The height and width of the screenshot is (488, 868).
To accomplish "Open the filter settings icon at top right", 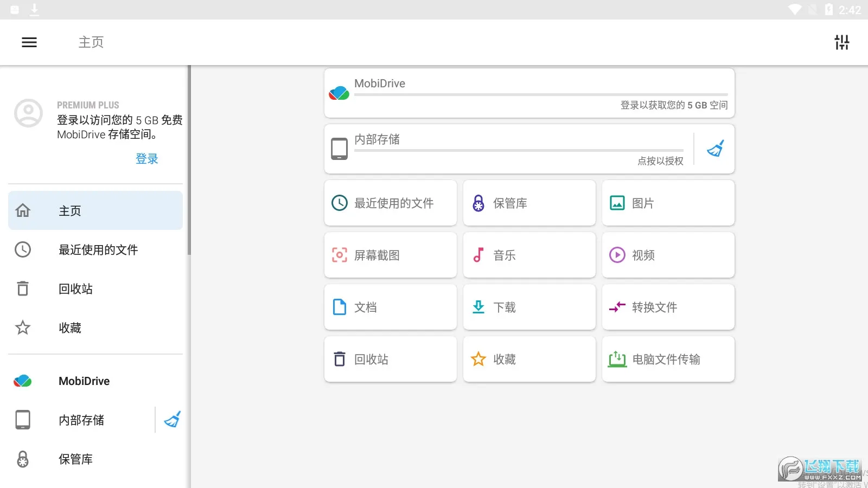I will click(x=841, y=42).
